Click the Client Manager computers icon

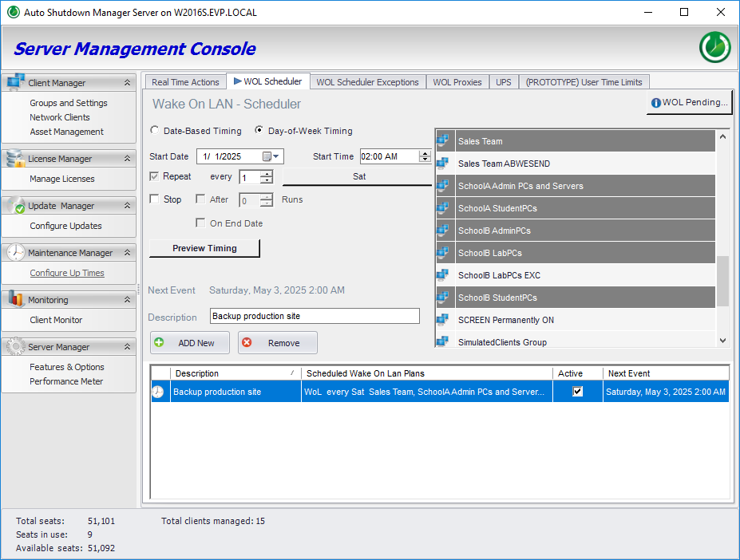click(x=15, y=82)
